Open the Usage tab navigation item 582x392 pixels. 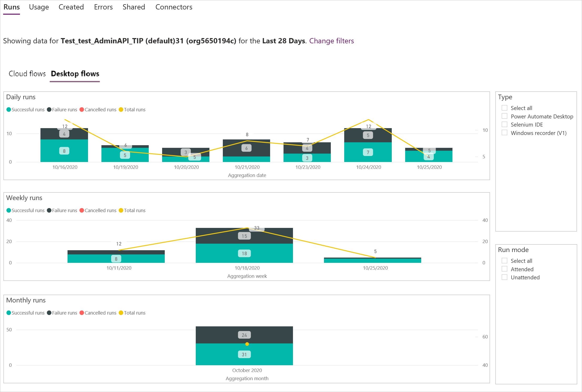39,7
